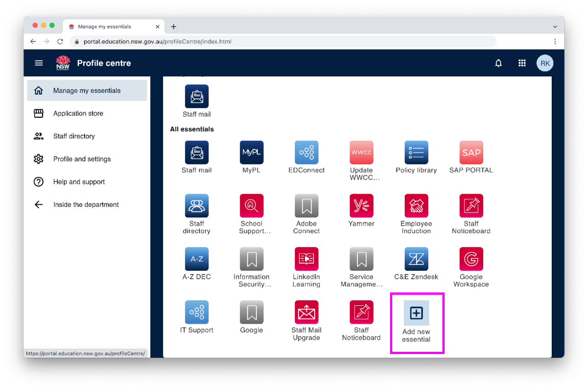The width and height of the screenshot is (588, 389).
Task: Open the notifications bell
Action: [x=498, y=63]
